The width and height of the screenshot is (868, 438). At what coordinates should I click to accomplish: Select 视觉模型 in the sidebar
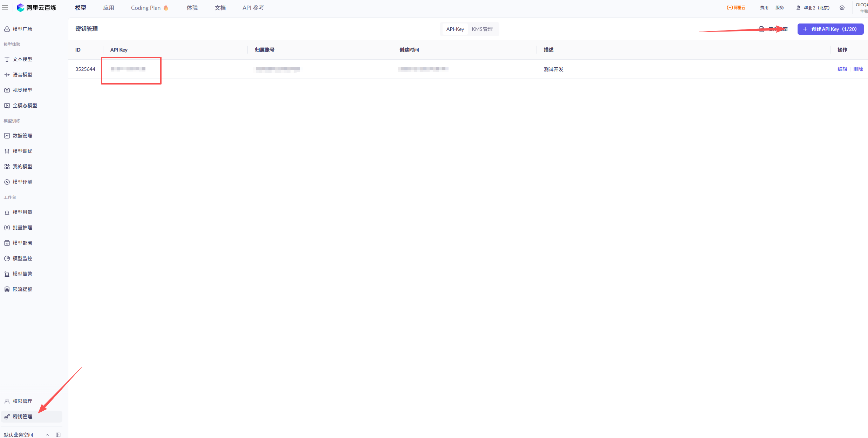22,90
